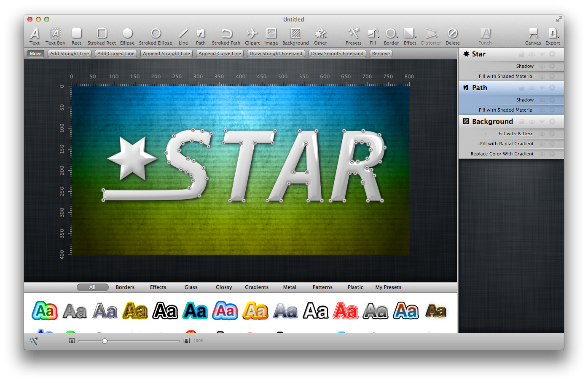588x383 pixels.
Task: Click the Canvas toolbar icon
Action: (533, 34)
